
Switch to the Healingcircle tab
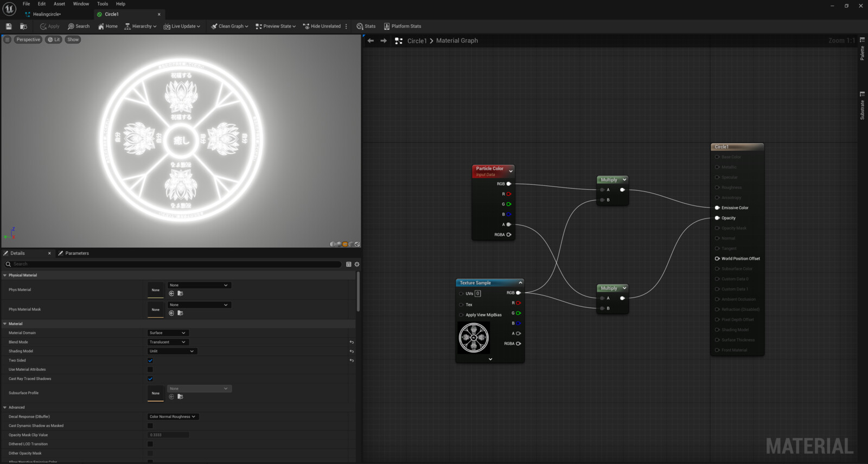tap(47, 14)
